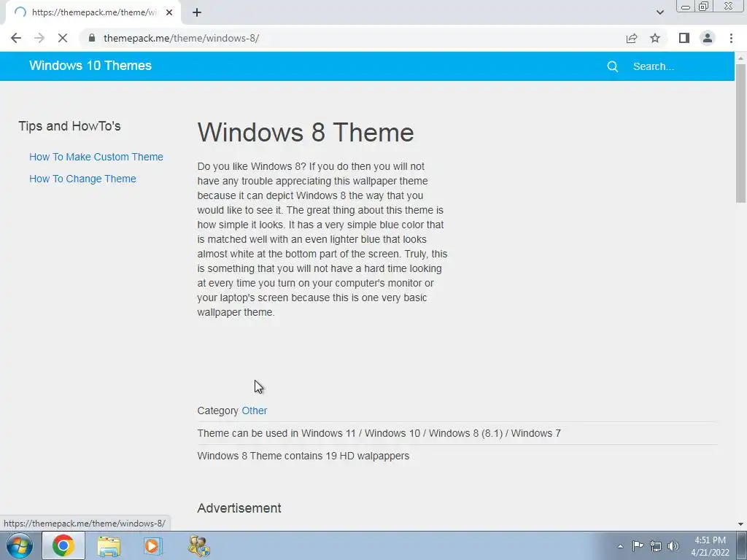Click the Show desktop button
The height and width of the screenshot is (560, 747).
741,545
